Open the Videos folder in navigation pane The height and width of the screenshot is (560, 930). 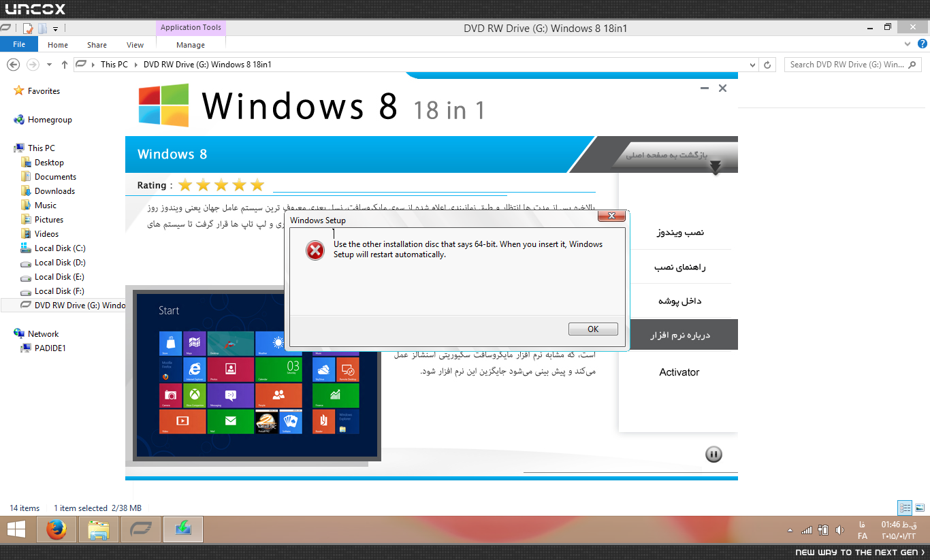pos(46,234)
